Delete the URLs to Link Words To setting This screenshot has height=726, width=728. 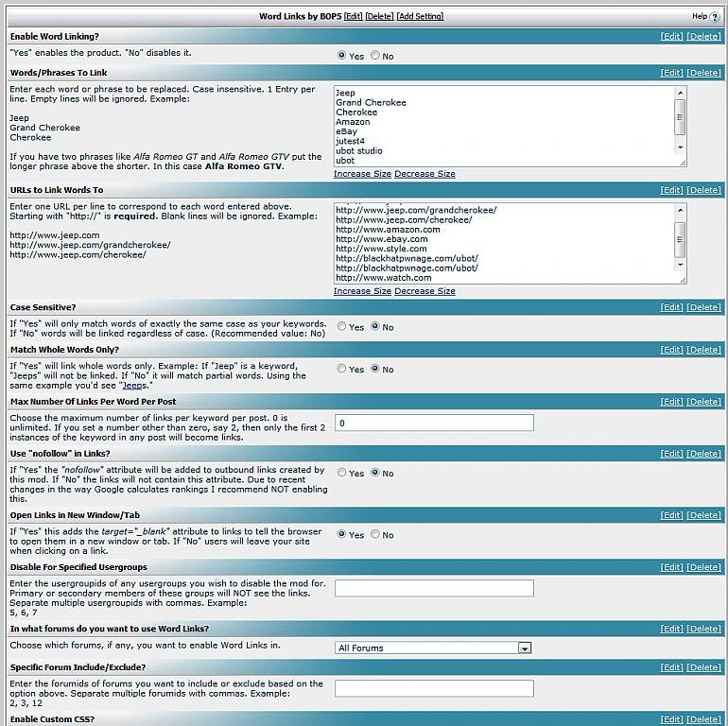click(x=703, y=190)
